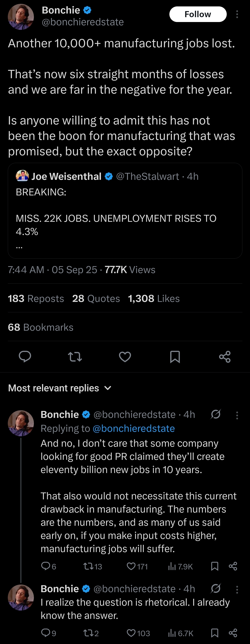Share the last reply with 103 likes

coord(233,633)
